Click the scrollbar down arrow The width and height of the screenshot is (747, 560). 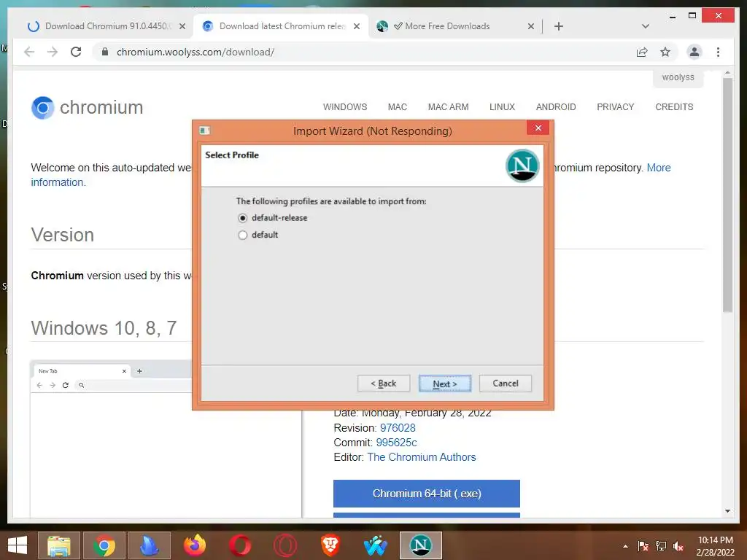[727, 511]
